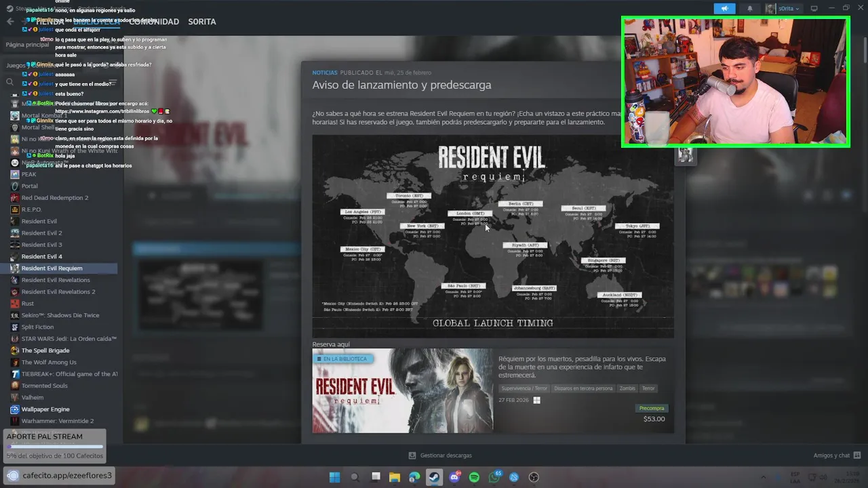Click the Terror tag
The image size is (868, 488).
(648, 388)
